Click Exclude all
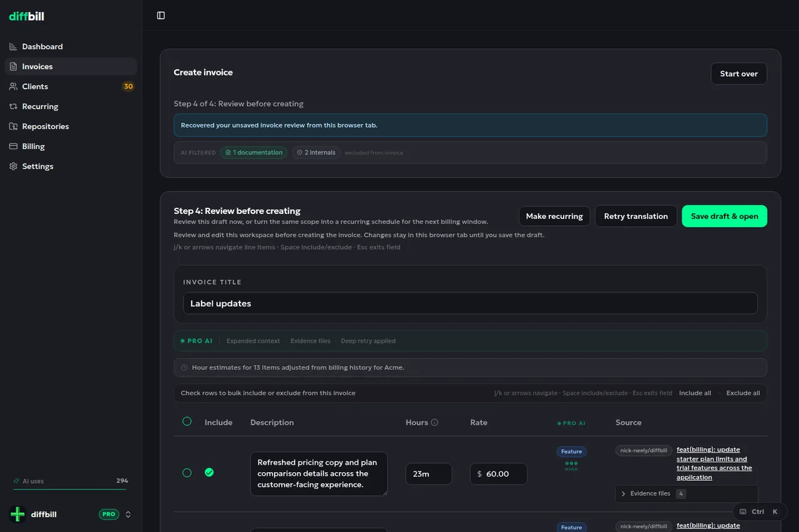 tap(743, 393)
